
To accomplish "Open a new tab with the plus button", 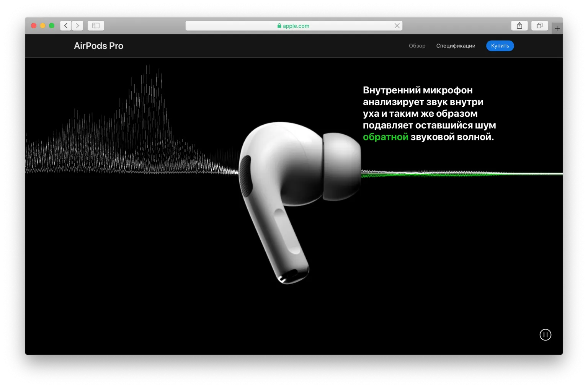I will click(x=557, y=28).
